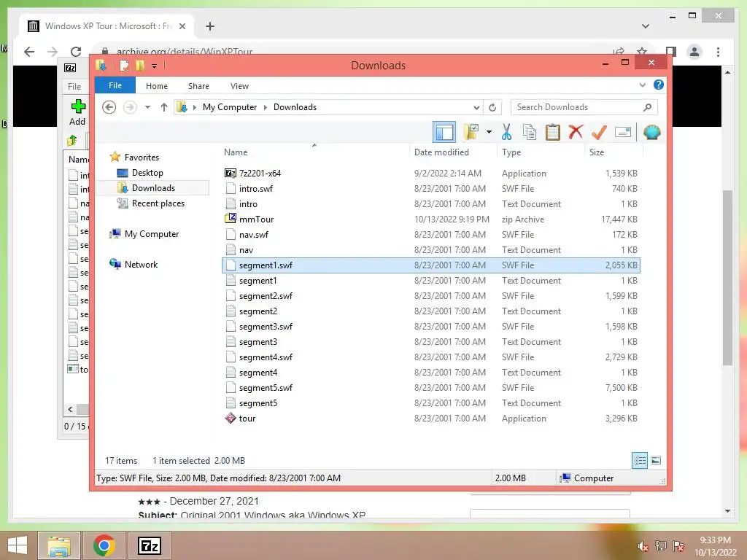This screenshot has width=747, height=560.
Task: Toggle the navigation pane toolbar button
Action: click(444, 132)
